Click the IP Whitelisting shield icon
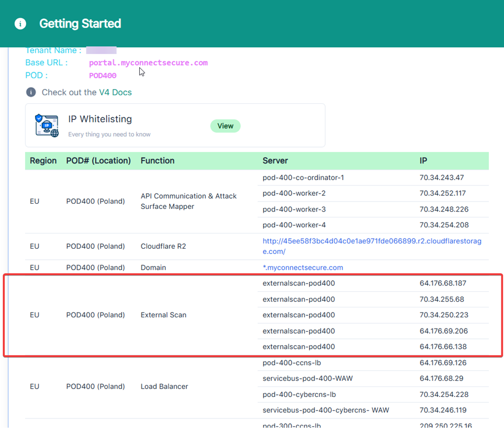The width and height of the screenshot is (504, 431). coord(47,125)
